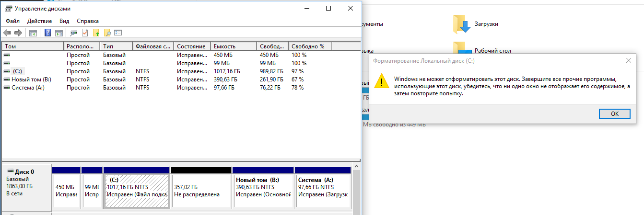
Task: Click the Forward arrow in Disk Management toolbar
Action: click(18, 33)
